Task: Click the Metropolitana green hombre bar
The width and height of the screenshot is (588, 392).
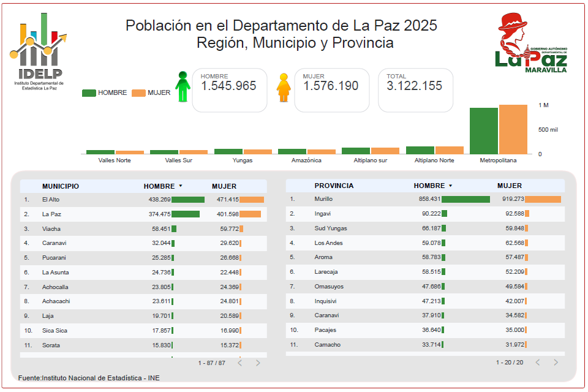Action: pyautogui.click(x=483, y=131)
